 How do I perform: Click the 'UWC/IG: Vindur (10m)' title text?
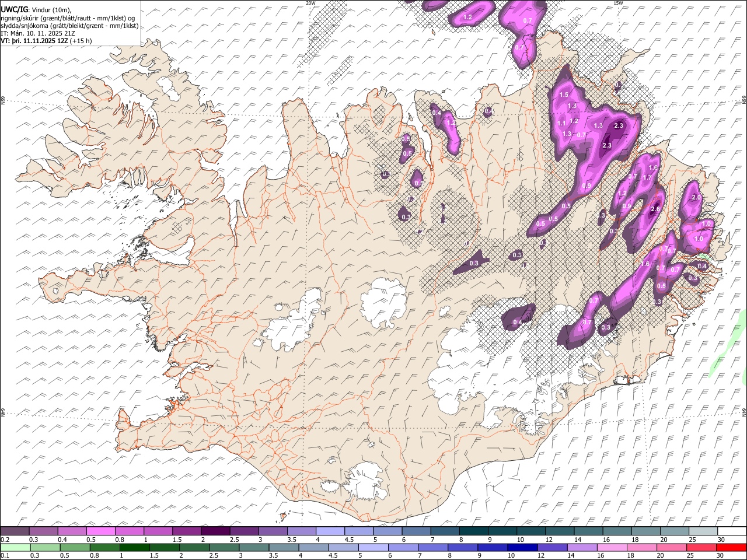(x=35, y=10)
